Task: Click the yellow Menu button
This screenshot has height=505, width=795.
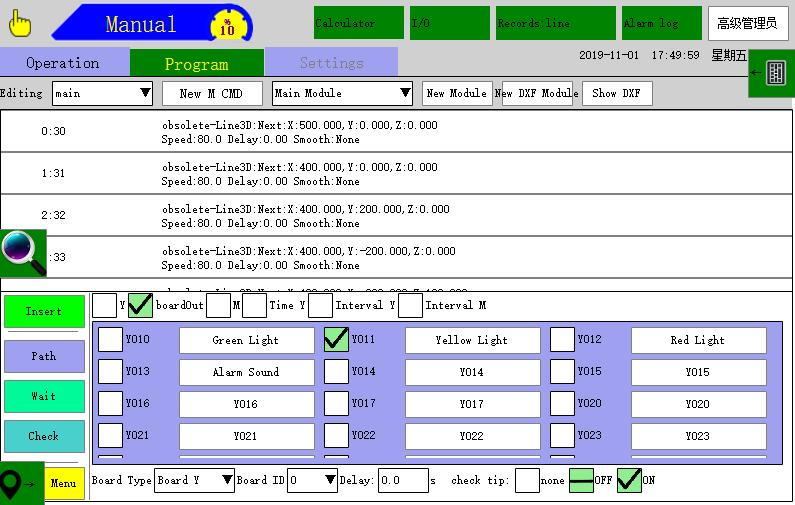Action: 64,483
